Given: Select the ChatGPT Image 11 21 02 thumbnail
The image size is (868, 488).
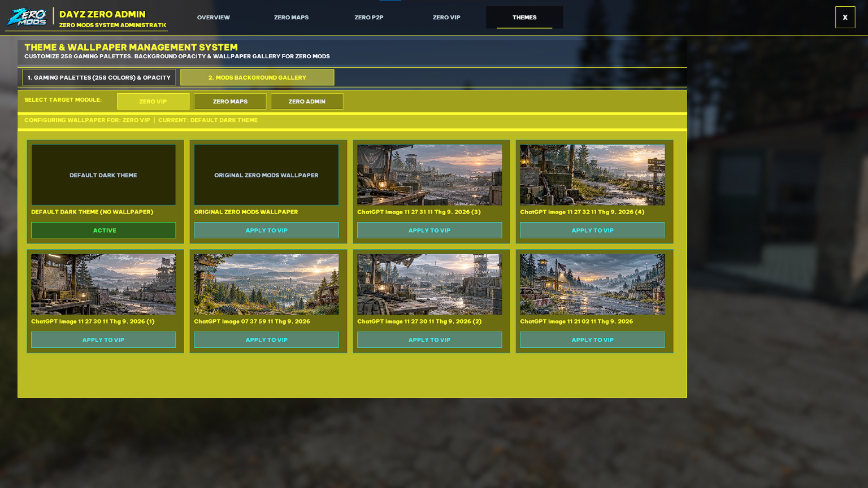Looking at the screenshot, I should click(x=592, y=284).
